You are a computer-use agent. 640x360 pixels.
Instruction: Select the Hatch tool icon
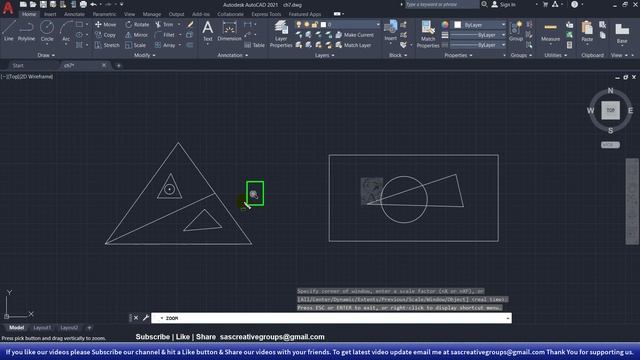[x=79, y=45]
